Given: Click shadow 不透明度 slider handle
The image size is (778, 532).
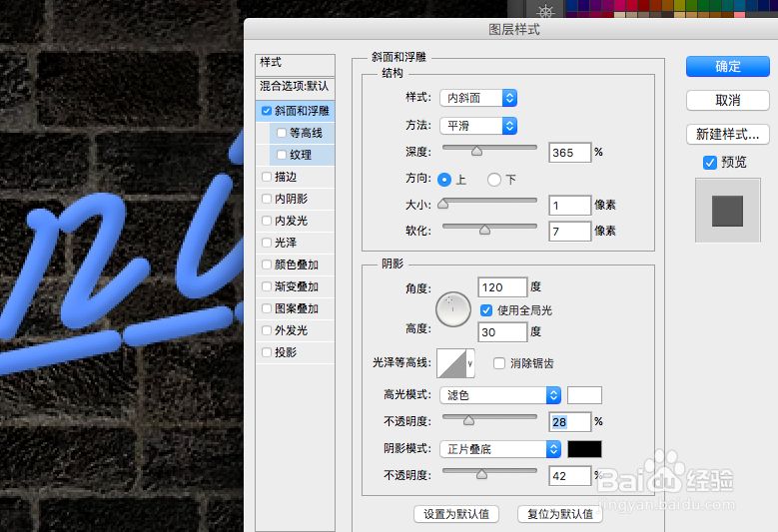Looking at the screenshot, I should 481,474.
